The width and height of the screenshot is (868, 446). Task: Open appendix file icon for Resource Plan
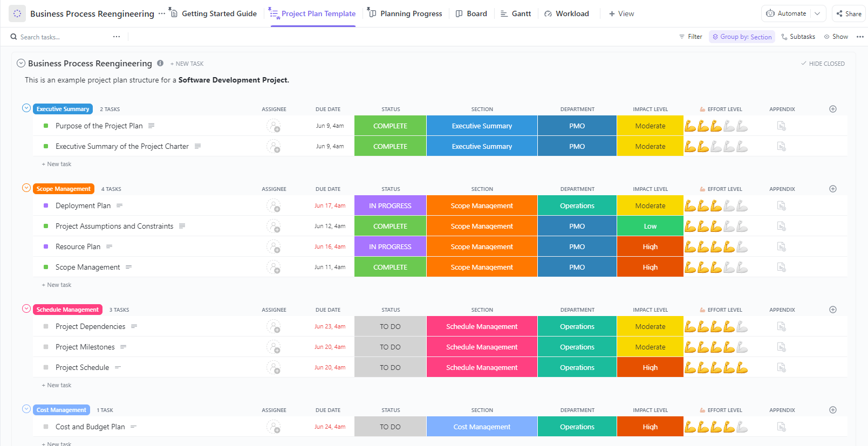[781, 247]
